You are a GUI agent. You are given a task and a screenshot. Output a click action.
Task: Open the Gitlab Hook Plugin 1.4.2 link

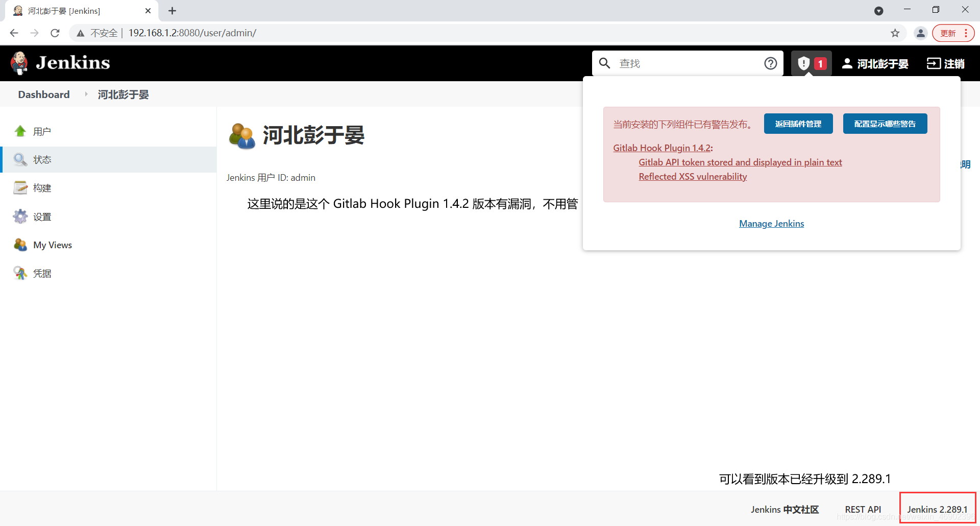tap(663, 148)
